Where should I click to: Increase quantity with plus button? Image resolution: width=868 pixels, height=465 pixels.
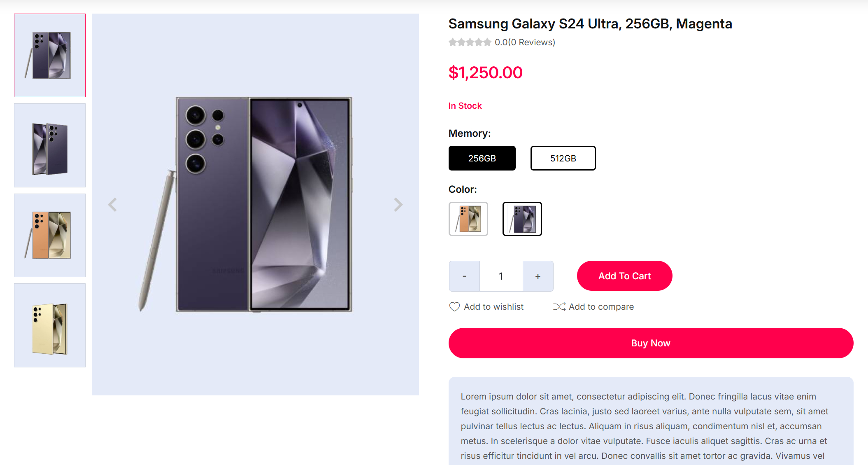538,276
